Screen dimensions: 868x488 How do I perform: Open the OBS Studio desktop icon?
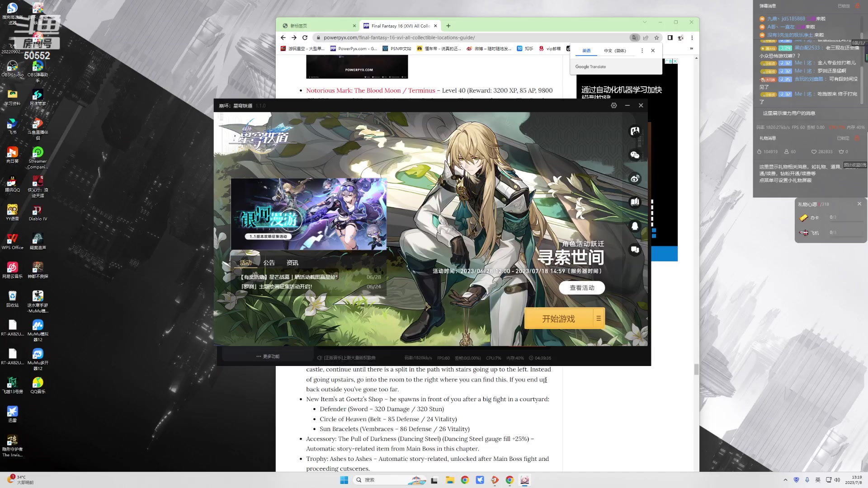[12, 69]
